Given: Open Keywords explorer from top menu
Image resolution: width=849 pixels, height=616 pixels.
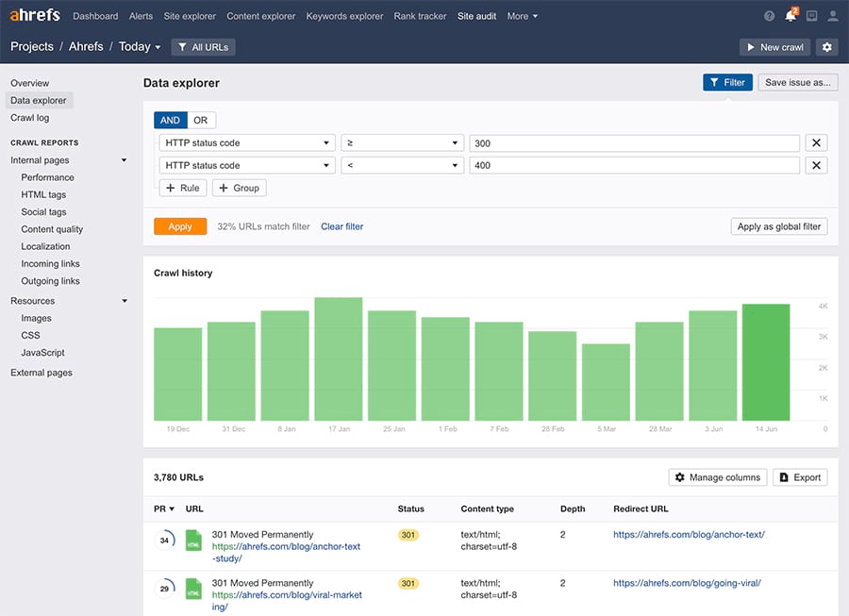Looking at the screenshot, I should pyautogui.click(x=344, y=16).
